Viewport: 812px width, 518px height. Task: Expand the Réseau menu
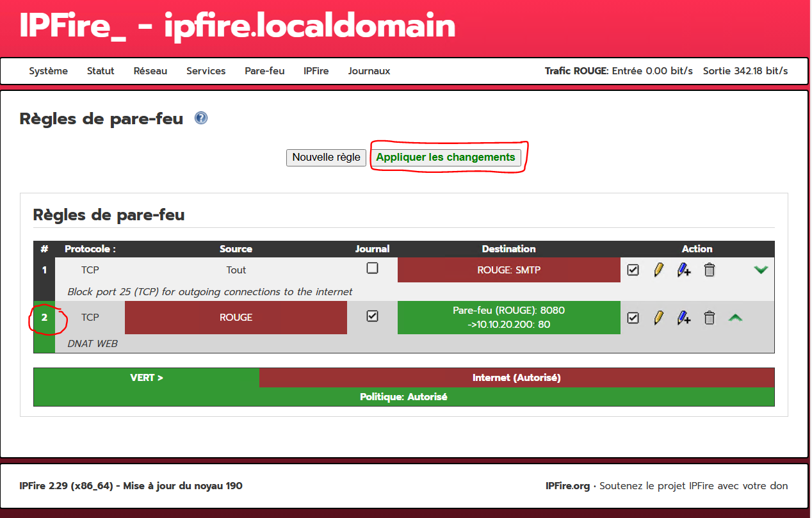pyautogui.click(x=150, y=71)
